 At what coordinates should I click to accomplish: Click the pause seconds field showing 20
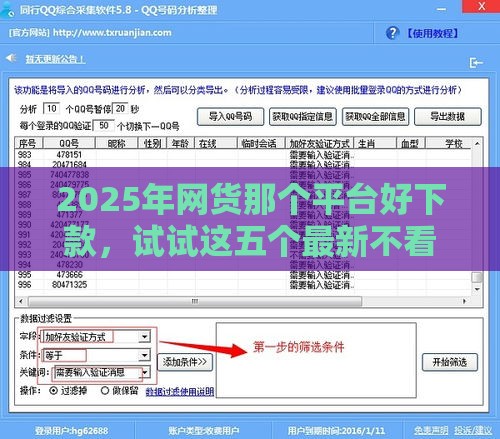click(120, 108)
